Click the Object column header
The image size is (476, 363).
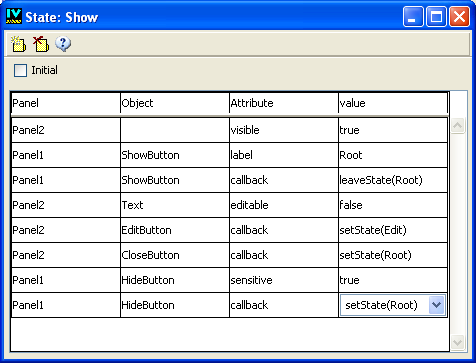click(x=175, y=103)
